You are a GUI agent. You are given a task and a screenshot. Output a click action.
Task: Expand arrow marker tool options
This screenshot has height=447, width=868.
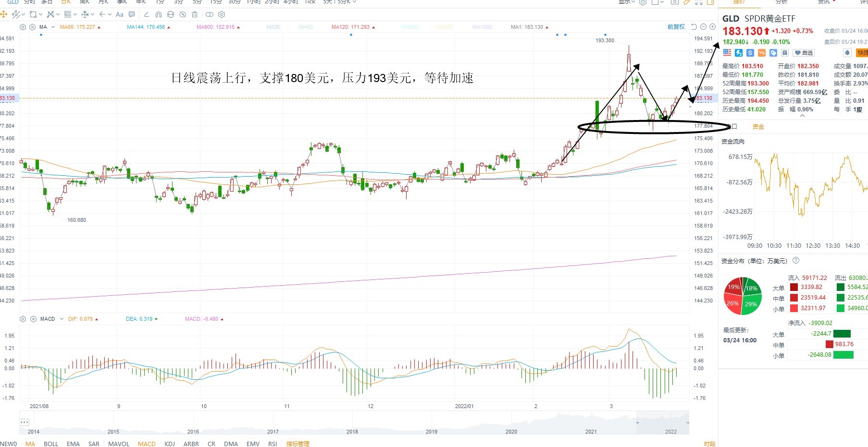click(x=110, y=14)
